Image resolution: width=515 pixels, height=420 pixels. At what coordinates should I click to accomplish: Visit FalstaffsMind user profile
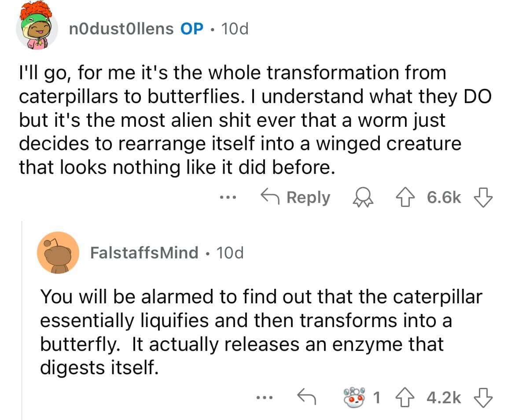click(144, 253)
